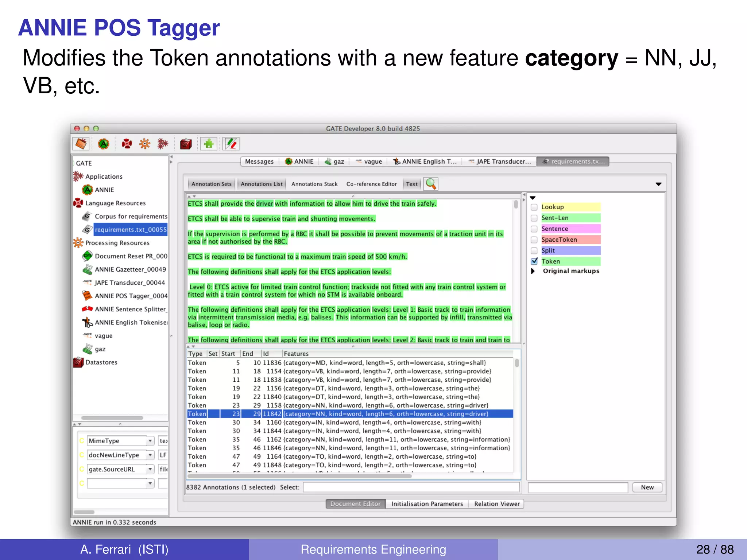
Task: Click the Annotations Stack button
Action: point(314,184)
